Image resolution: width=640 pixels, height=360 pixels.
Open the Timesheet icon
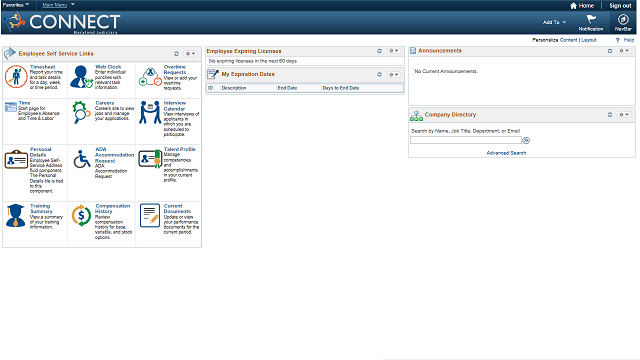click(16, 76)
